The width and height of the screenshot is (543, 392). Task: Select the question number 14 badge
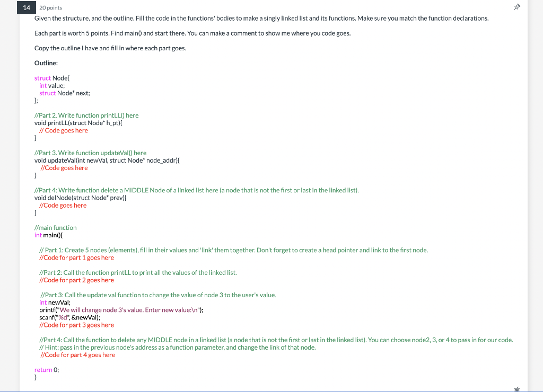coord(27,7)
